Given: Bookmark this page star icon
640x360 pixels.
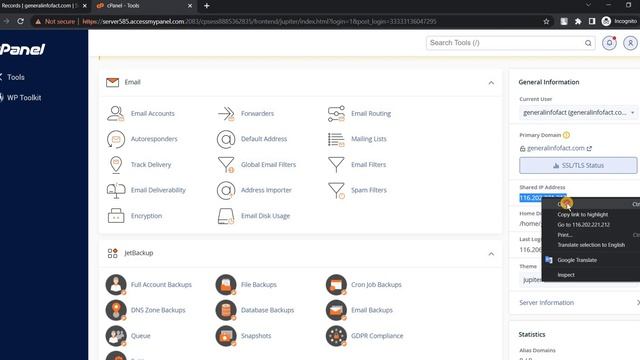Looking at the screenshot, I should pos(546,21).
